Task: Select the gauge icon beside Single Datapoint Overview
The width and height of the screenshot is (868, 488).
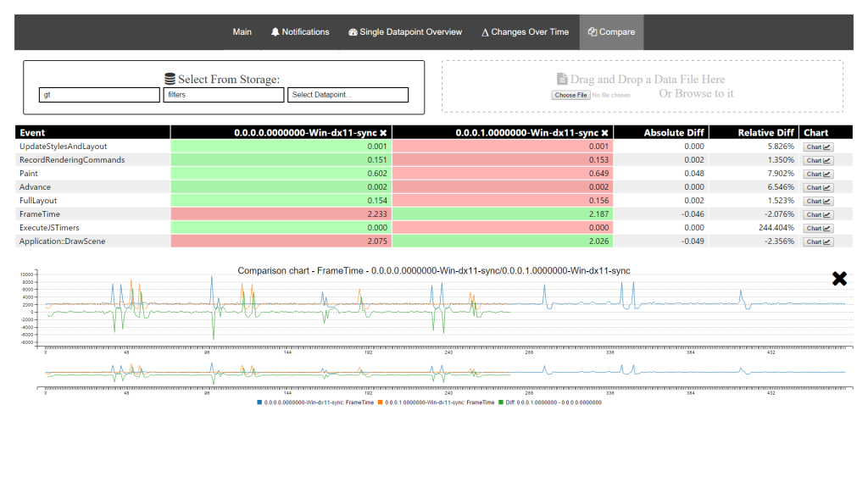Action: [351, 31]
